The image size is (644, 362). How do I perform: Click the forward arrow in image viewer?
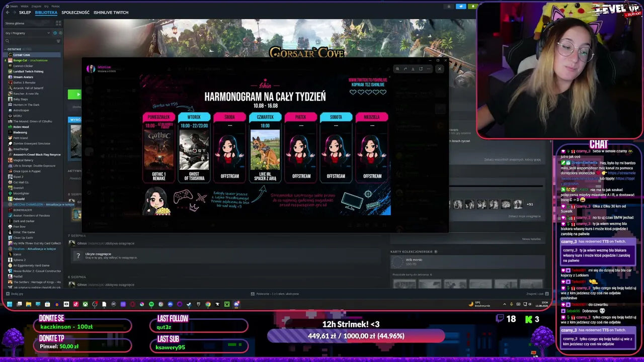[405, 69]
